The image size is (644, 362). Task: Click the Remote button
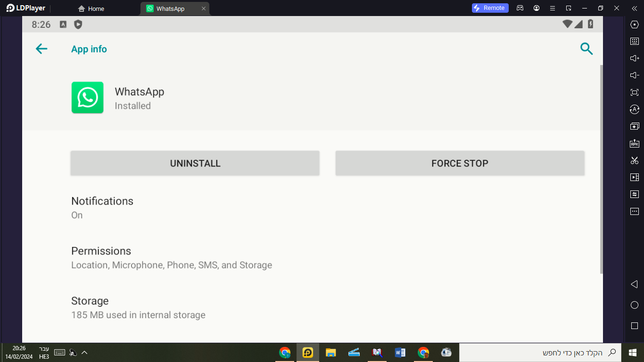pos(490,8)
